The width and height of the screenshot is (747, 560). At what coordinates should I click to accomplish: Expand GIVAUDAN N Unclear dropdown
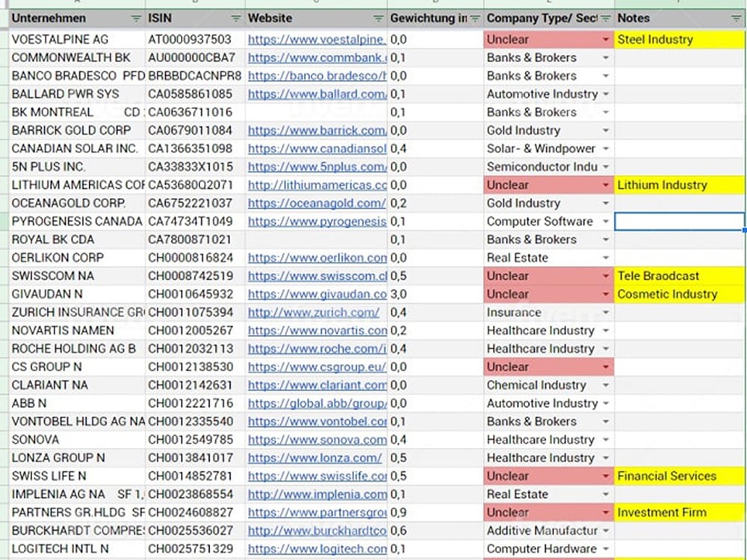pyautogui.click(x=606, y=293)
